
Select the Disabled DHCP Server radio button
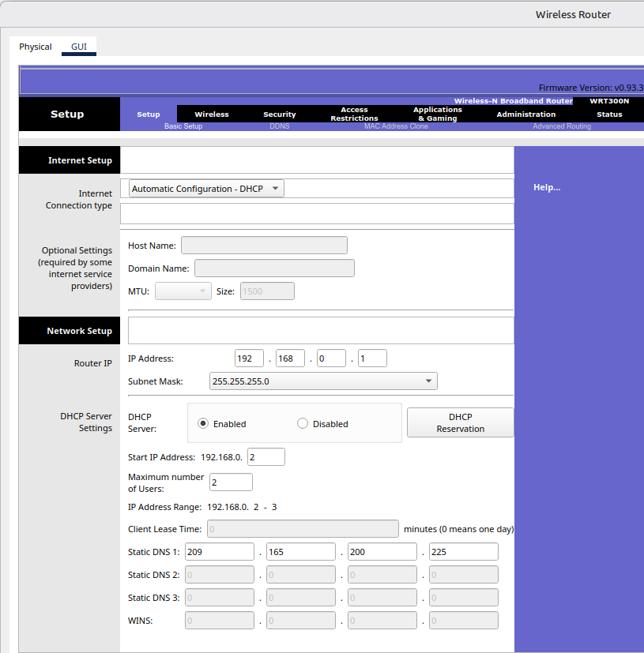tap(303, 423)
